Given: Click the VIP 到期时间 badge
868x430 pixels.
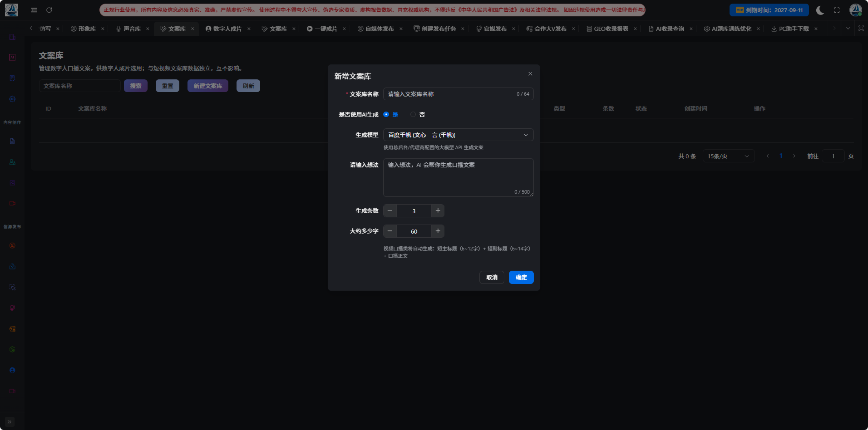Looking at the screenshot, I should pos(769,10).
